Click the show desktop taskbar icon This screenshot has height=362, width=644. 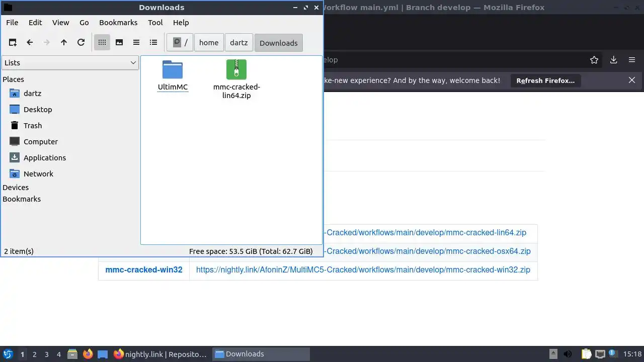click(103, 354)
